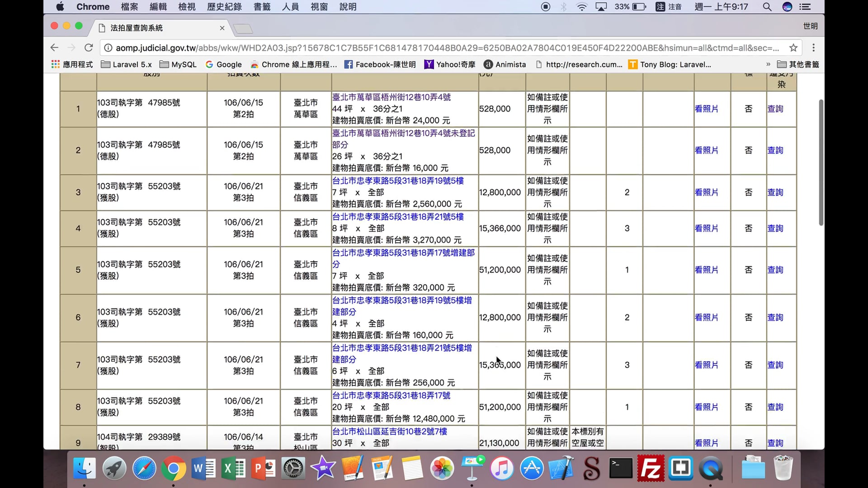Bookmark this page with the star icon
The height and width of the screenshot is (488, 868).
(x=793, y=48)
